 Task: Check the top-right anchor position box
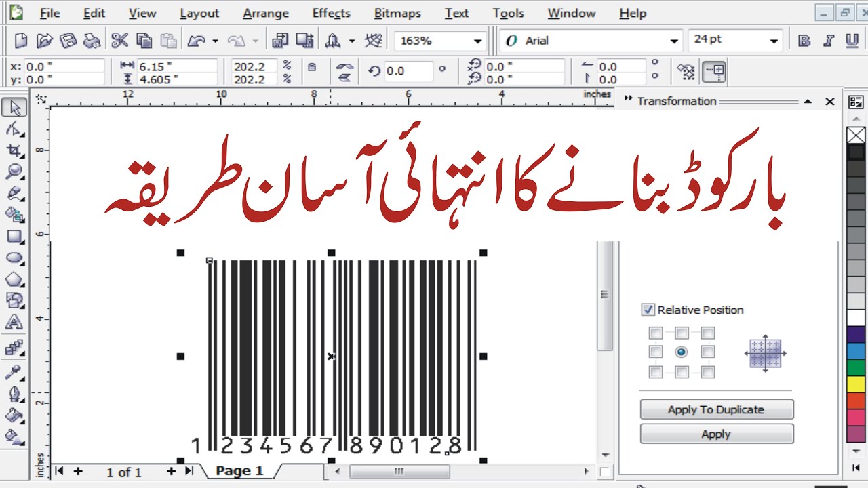pos(708,333)
